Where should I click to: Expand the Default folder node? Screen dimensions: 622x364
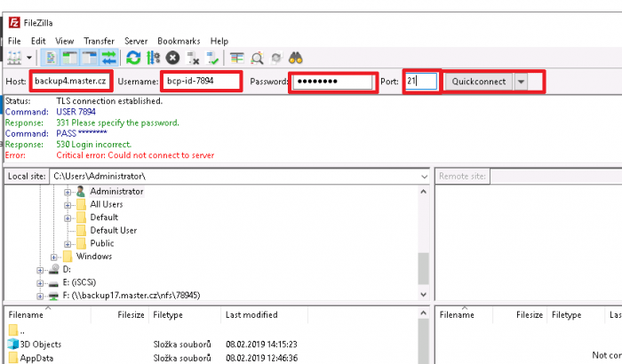click(x=68, y=218)
